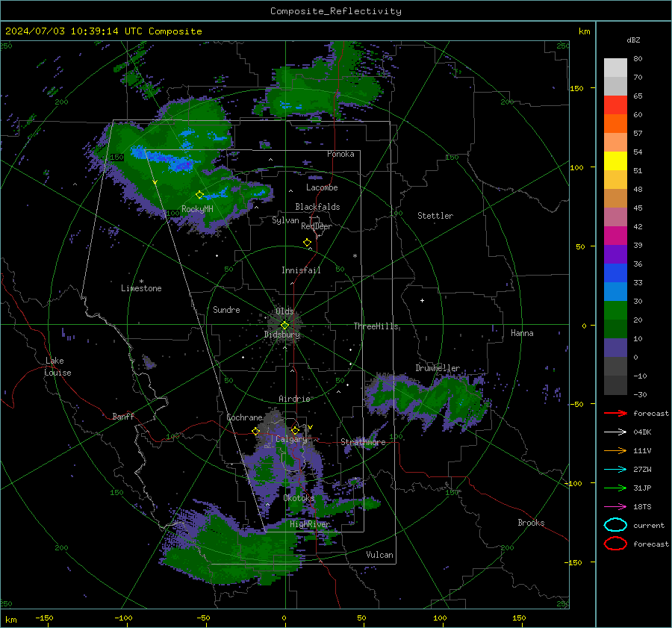Click the orange 111V arrow in legend
672x628 pixels.
(615, 450)
